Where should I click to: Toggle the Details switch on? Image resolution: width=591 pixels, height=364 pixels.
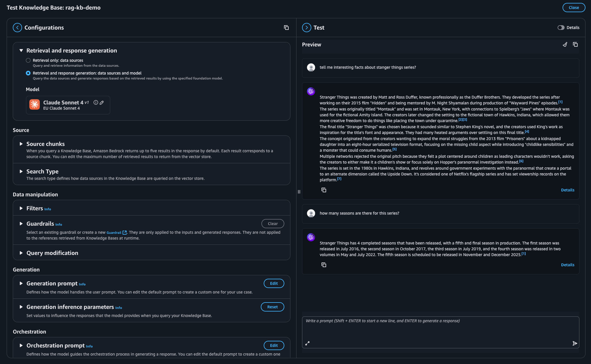561,28
